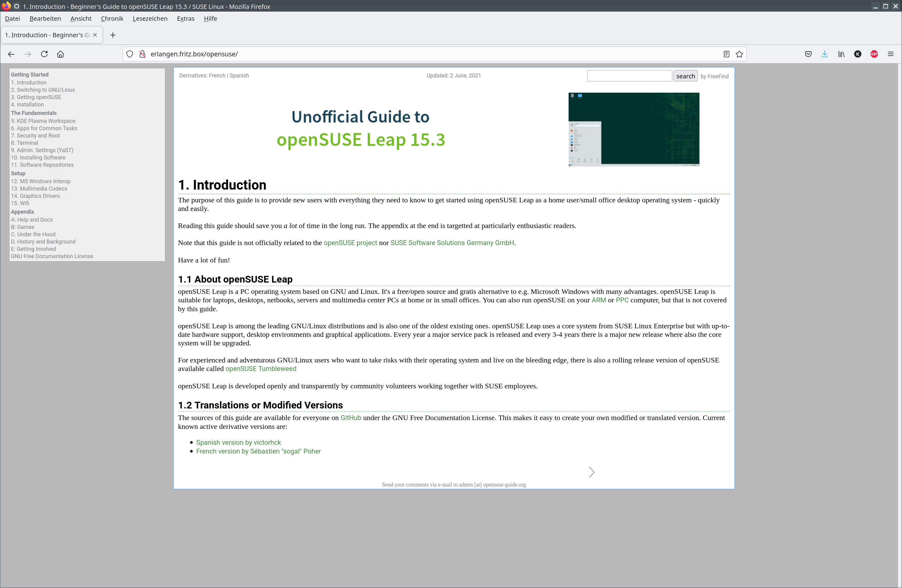This screenshot has width=902, height=588.
Task: Open the downloads panel
Action: (825, 54)
